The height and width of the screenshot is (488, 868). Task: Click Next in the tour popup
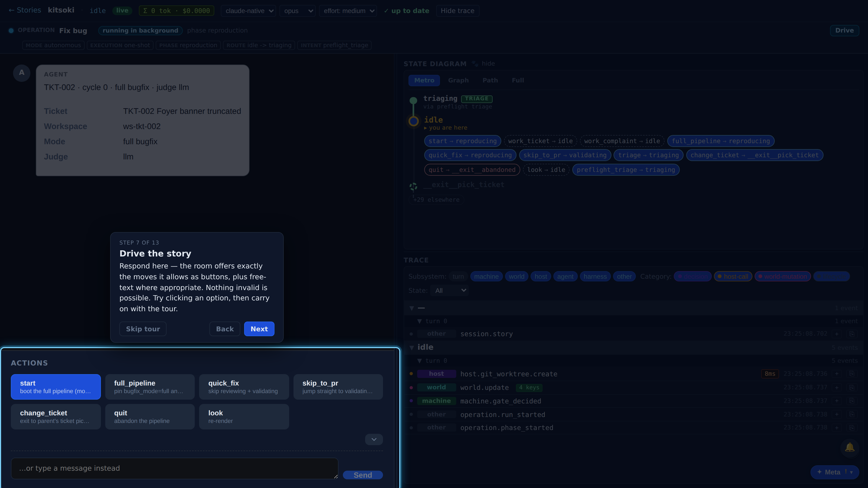tap(259, 329)
